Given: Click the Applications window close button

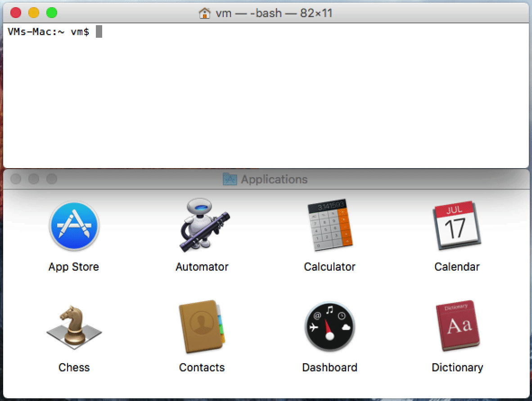Looking at the screenshot, I should point(16,178).
